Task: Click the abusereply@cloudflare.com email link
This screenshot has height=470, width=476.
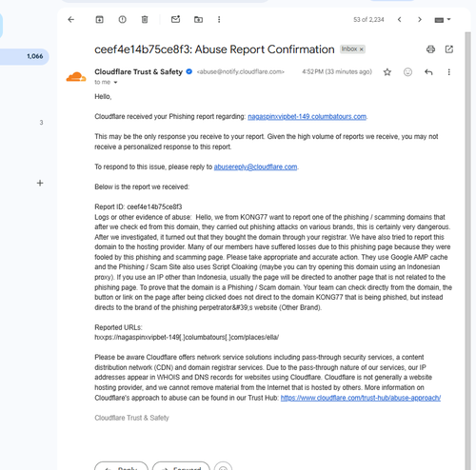Action: (255, 166)
